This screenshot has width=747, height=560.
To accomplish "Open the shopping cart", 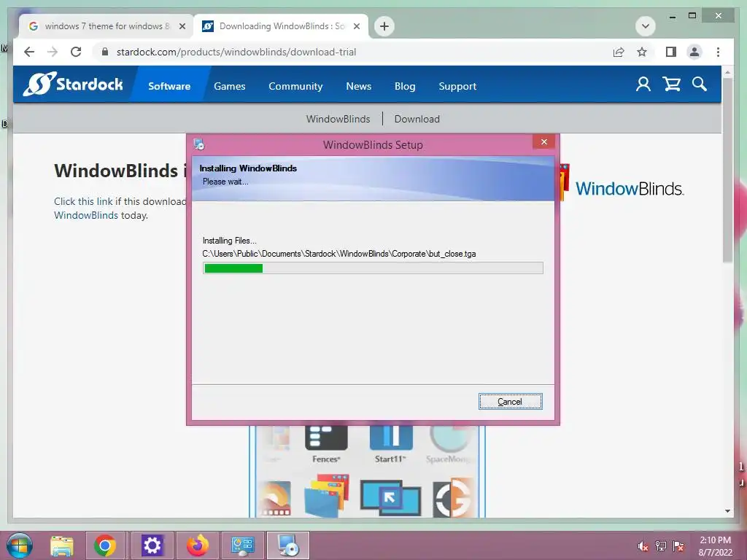I will click(x=671, y=85).
